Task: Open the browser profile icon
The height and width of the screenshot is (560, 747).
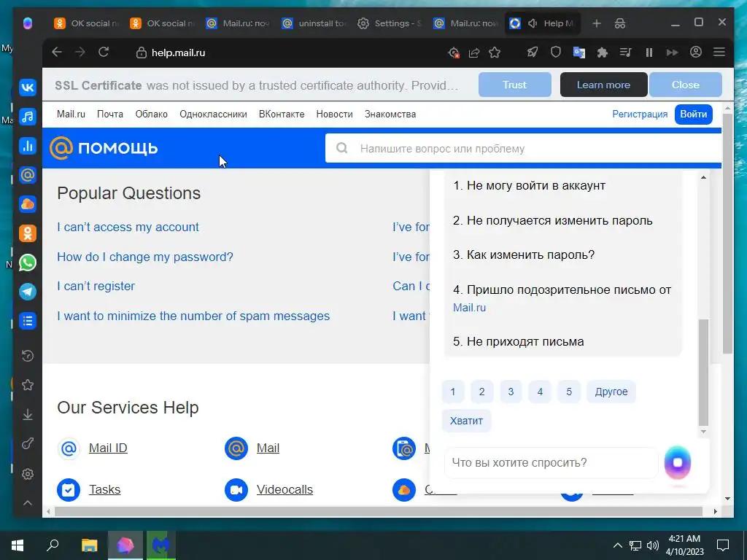Action: pos(695,52)
